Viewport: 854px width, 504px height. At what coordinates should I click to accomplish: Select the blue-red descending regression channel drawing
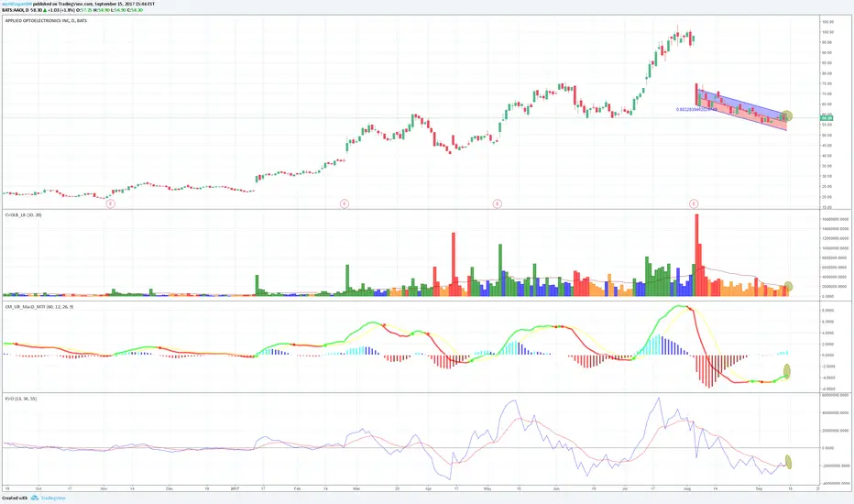pyautogui.click(x=740, y=109)
